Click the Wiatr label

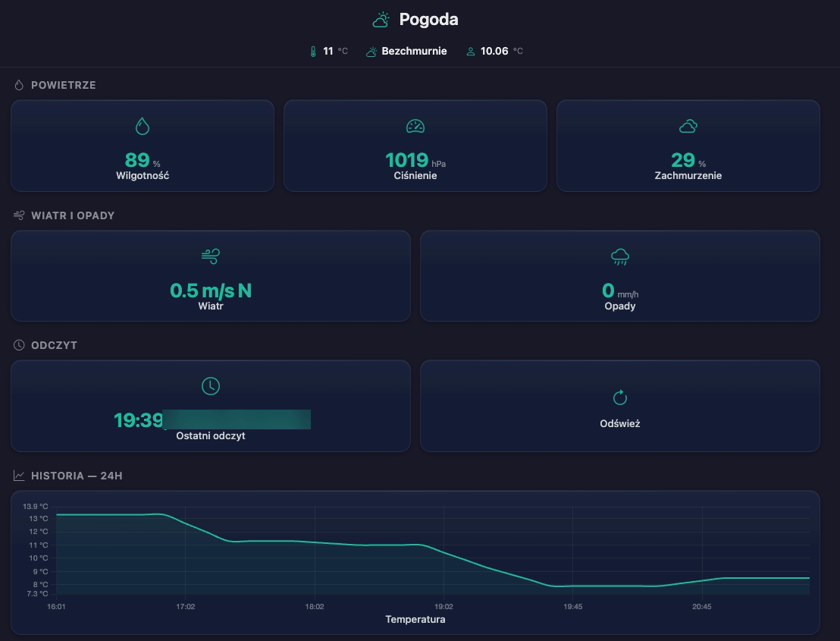click(x=211, y=306)
